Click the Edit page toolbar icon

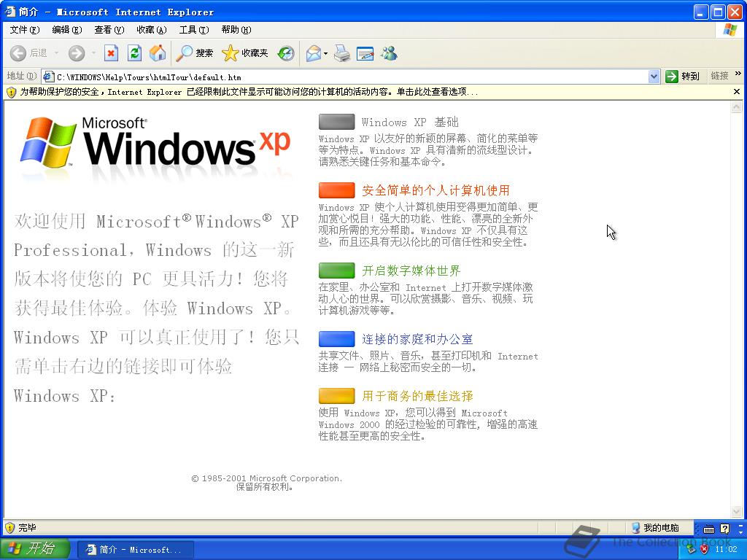click(365, 52)
